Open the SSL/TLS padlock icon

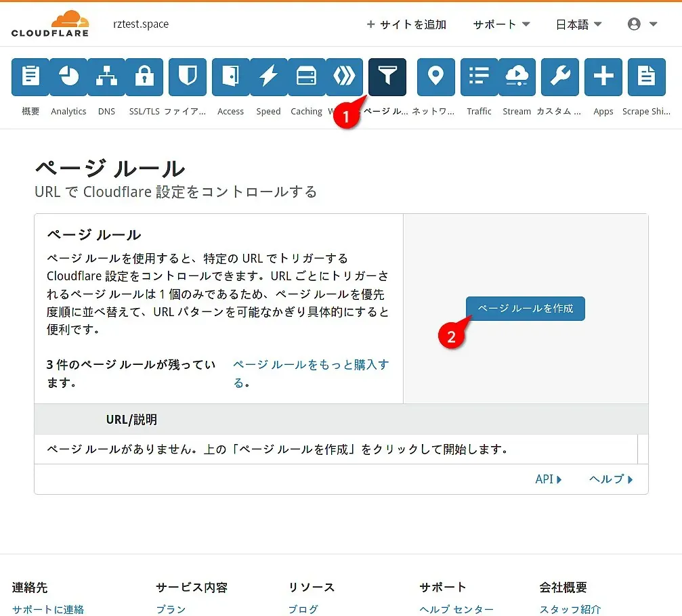pyautogui.click(x=144, y=77)
